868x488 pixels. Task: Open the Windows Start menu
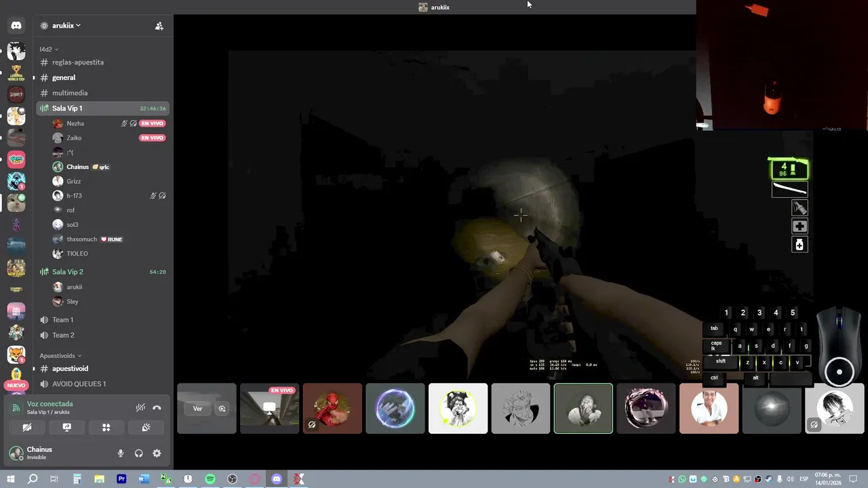(11, 479)
